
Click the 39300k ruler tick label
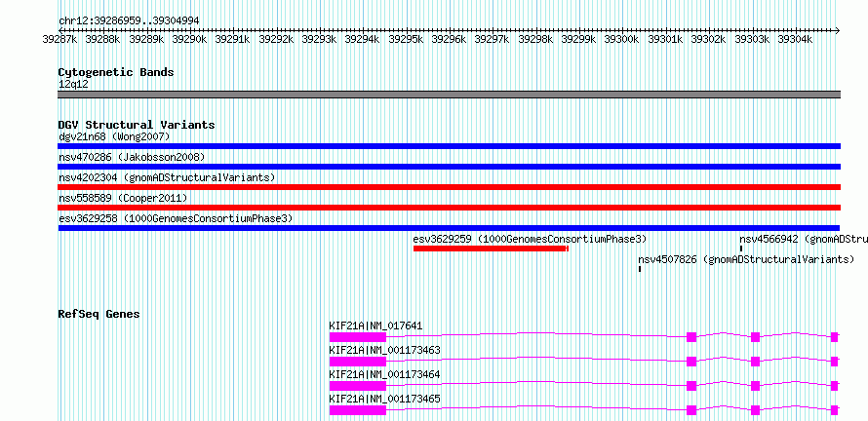tap(621, 39)
